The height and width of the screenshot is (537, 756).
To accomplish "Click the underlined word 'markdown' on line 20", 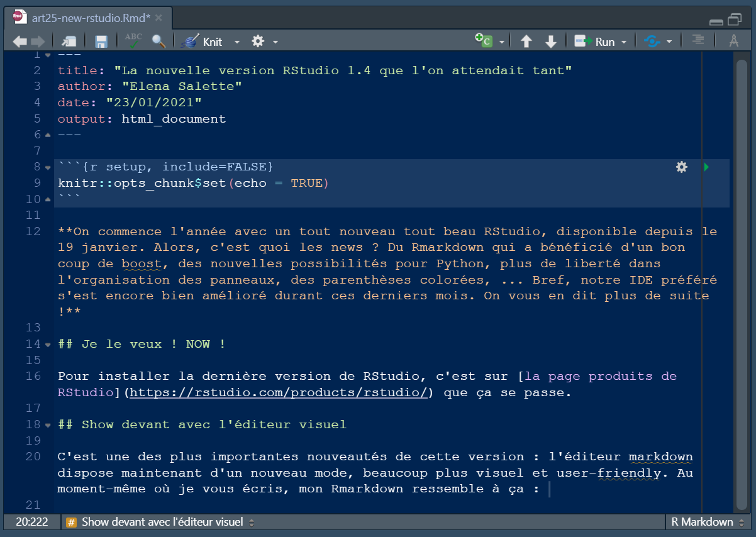I will coord(660,457).
